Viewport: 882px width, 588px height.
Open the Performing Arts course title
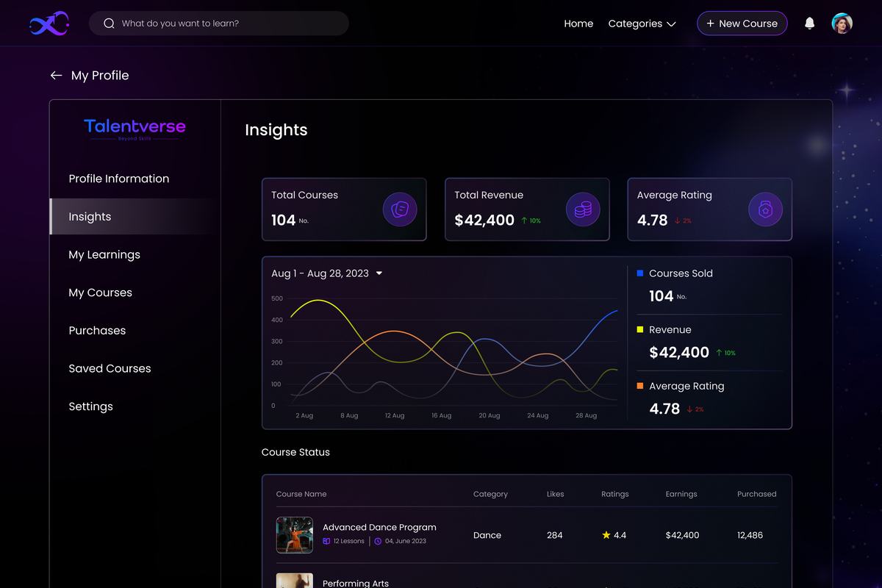[356, 583]
